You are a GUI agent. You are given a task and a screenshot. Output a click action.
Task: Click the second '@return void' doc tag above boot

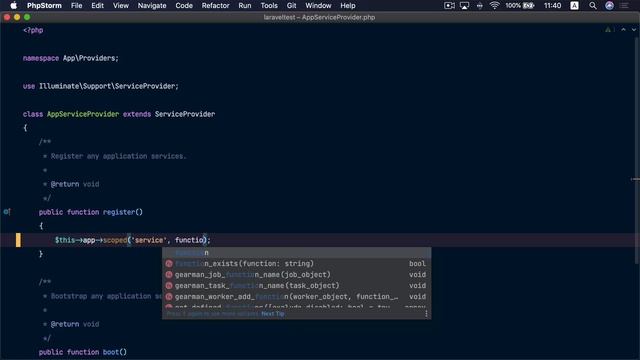[x=75, y=324]
